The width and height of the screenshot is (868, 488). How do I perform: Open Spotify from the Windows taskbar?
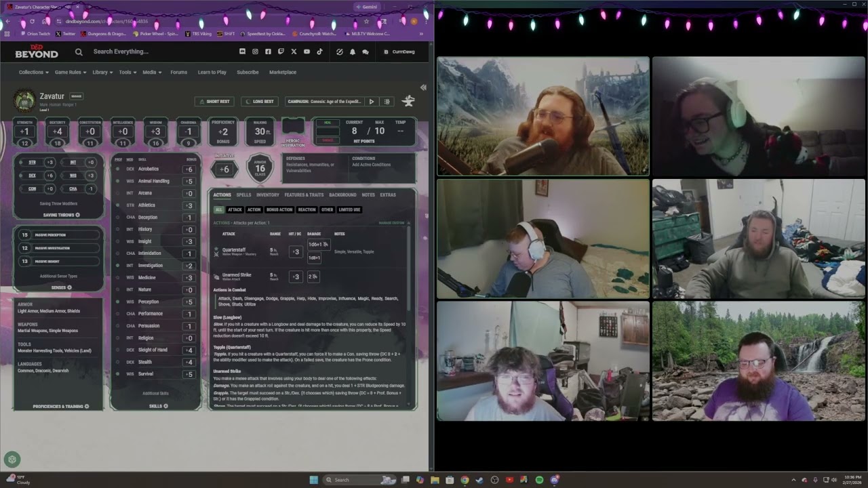[540, 480]
